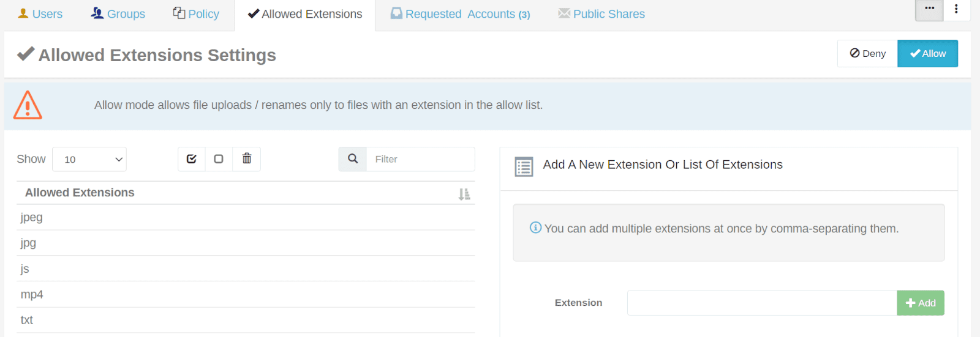Switch to the Public Shares tab
The image size is (980, 337).
tap(601, 14)
